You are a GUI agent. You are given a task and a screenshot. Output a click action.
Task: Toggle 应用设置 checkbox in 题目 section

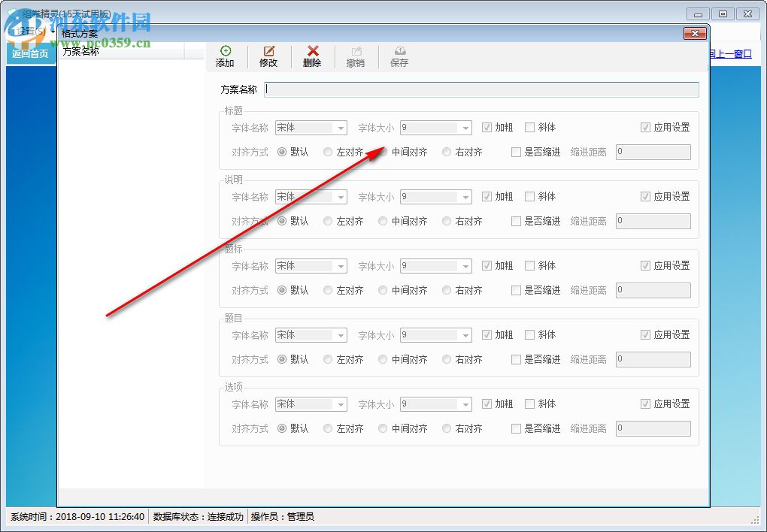coord(645,335)
